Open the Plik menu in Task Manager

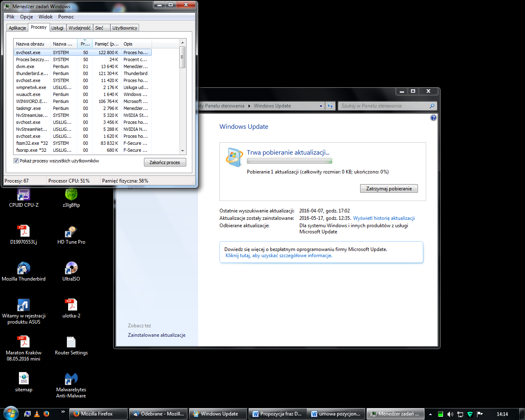point(11,17)
